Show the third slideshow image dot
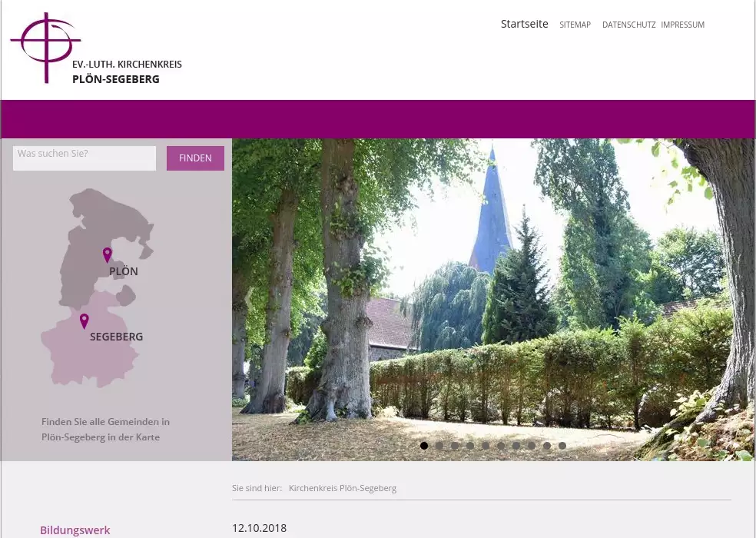756x538 pixels. (x=455, y=446)
